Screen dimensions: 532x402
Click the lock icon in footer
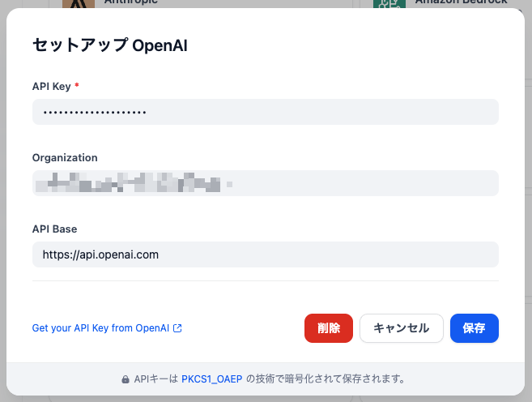(x=126, y=379)
